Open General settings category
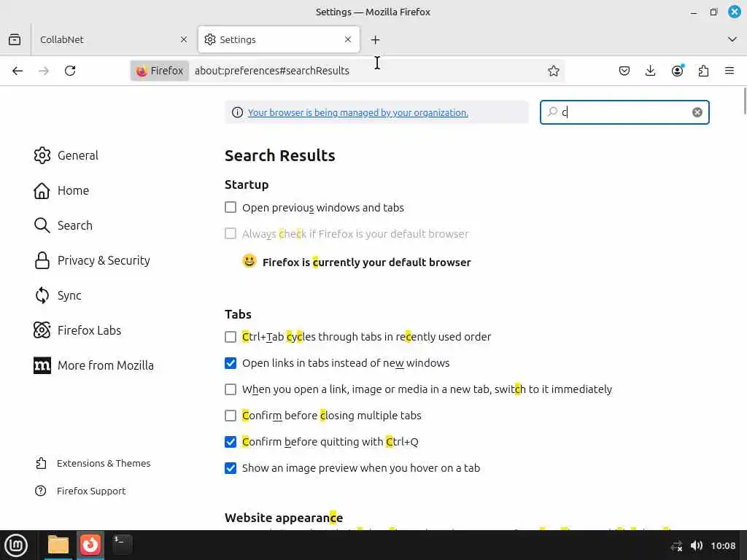Image resolution: width=747 pixels, height=560 pixels. [x=66, y=155]
